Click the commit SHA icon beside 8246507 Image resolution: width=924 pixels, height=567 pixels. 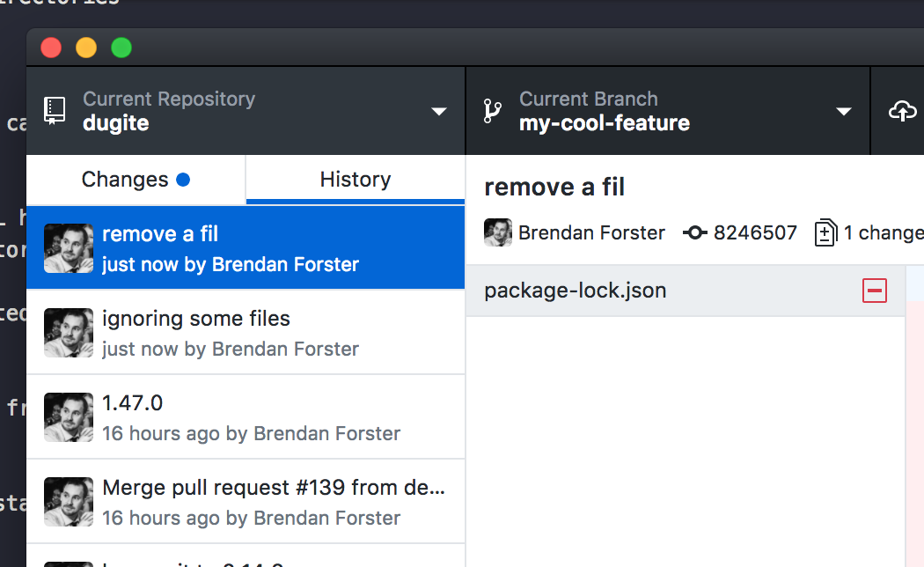click(x=694, y=233)
